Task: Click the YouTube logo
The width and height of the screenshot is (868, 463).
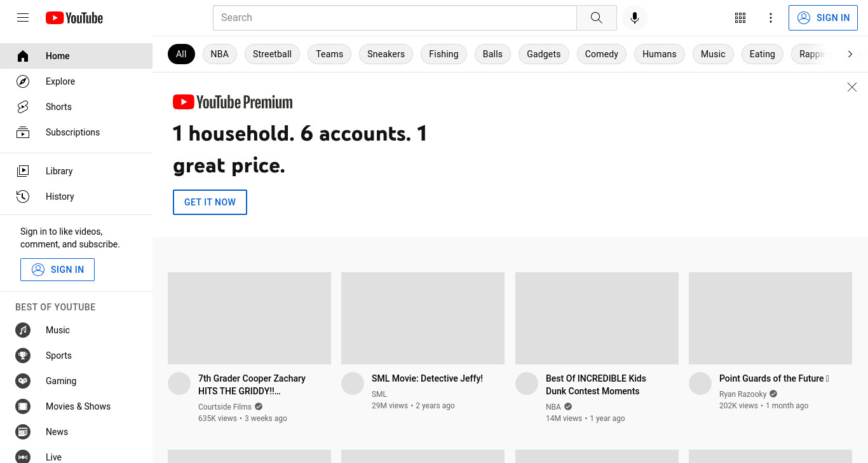Action: pos(74,18)
